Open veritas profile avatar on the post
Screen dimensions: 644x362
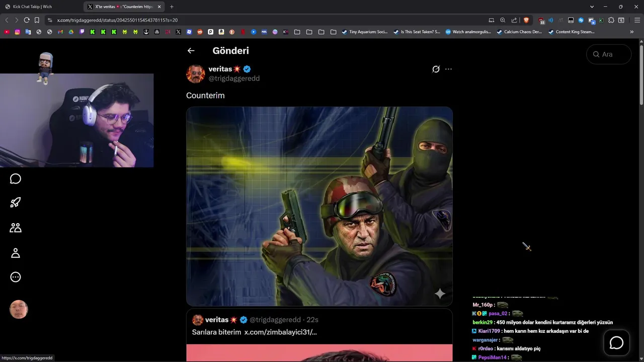pos(196,74)
